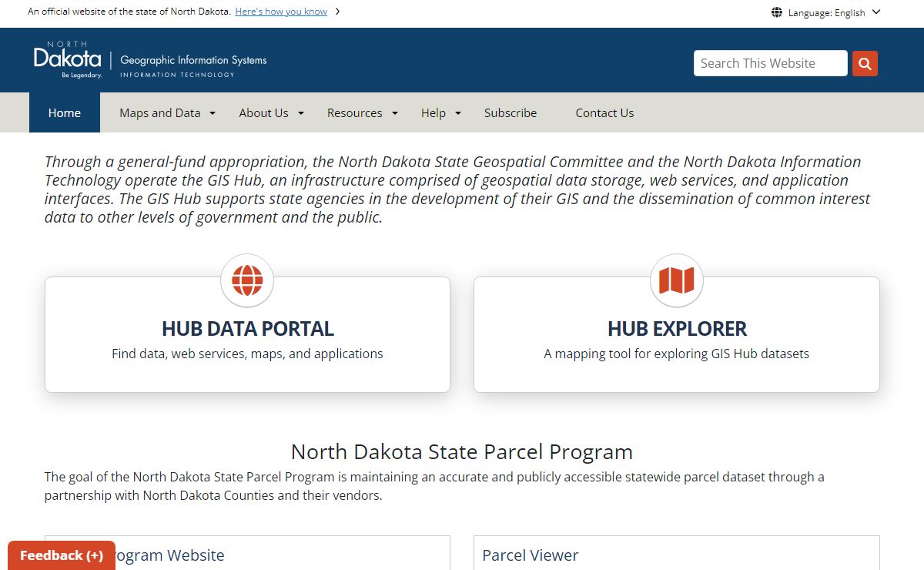Open the Parcel Viewer card
Viewport: 924px width, 570px height.
(677, 553)
